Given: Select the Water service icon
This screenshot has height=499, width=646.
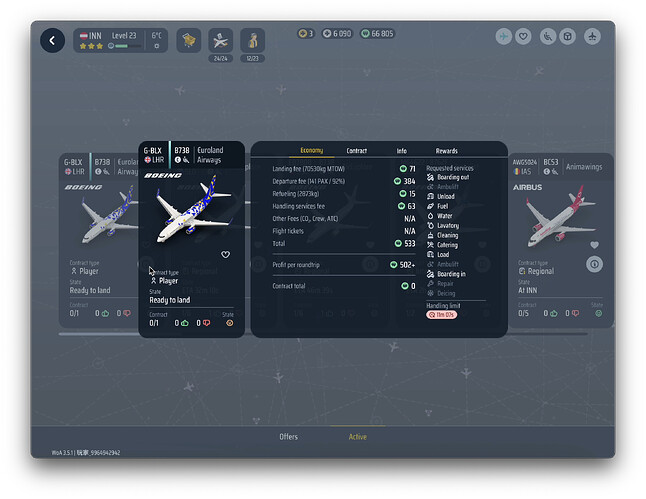Looking at the screenshot, I should point(430,216).
